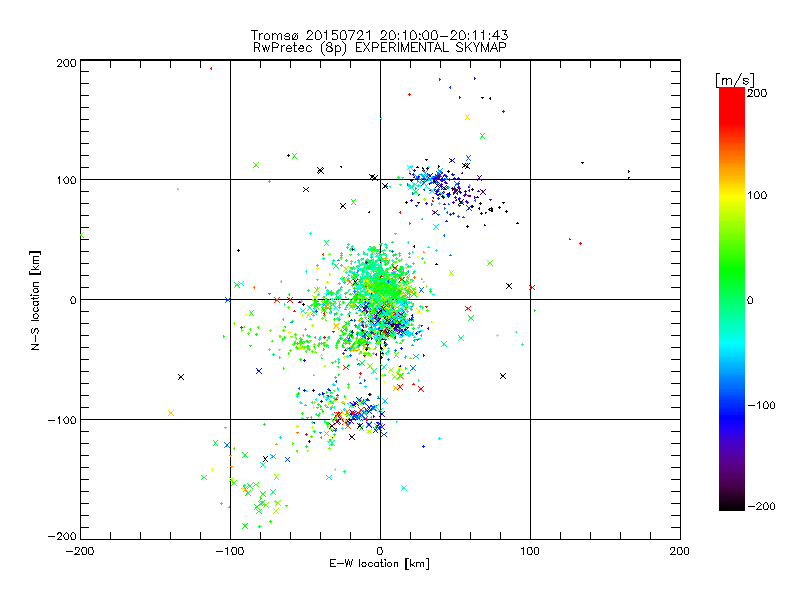Click the y-axis tick label '200'
The width and height of the screenshot is (800, 600).
66,63
